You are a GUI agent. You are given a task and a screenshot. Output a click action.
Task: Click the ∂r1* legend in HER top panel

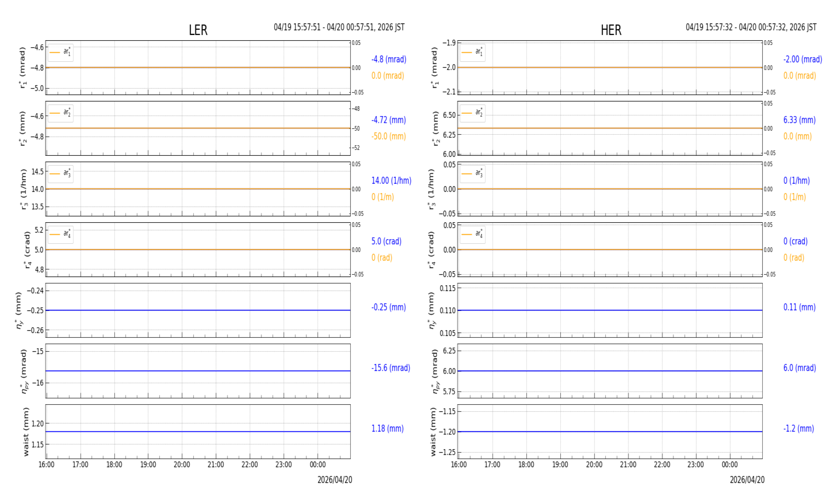(473, 52)
